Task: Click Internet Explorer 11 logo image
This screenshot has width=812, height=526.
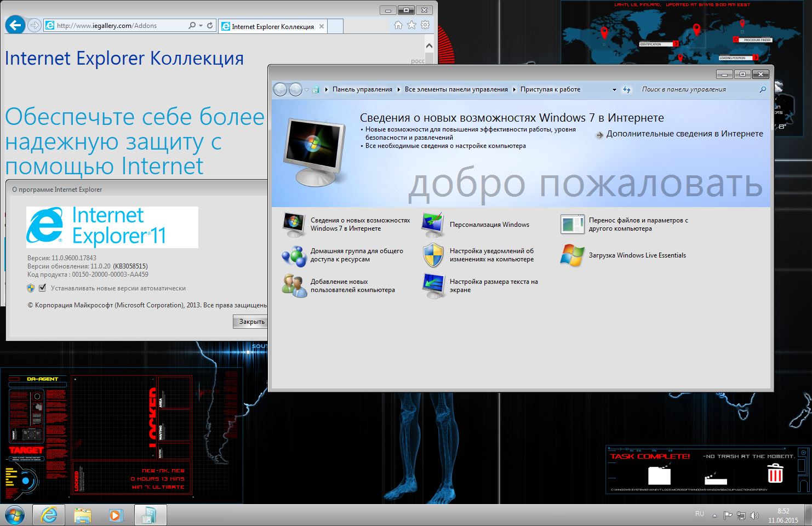Action: tap(112, 227)
